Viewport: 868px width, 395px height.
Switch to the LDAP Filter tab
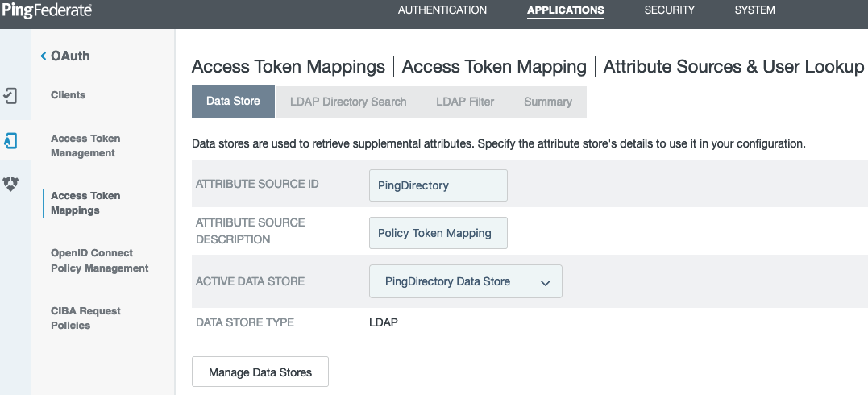point(465,102)
